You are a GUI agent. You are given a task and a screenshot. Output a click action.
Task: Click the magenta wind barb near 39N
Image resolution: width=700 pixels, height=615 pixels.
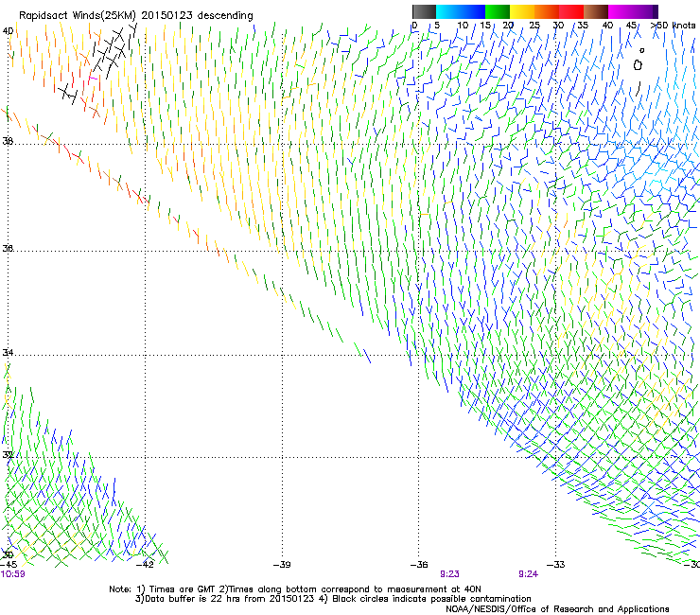pyautogui.click(x=93, y=79)
